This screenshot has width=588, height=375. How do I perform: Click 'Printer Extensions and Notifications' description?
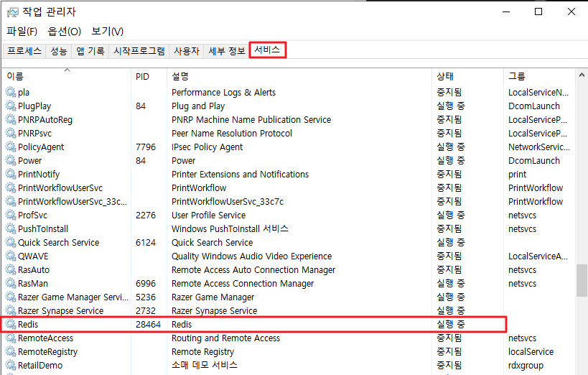click(240, 174)
